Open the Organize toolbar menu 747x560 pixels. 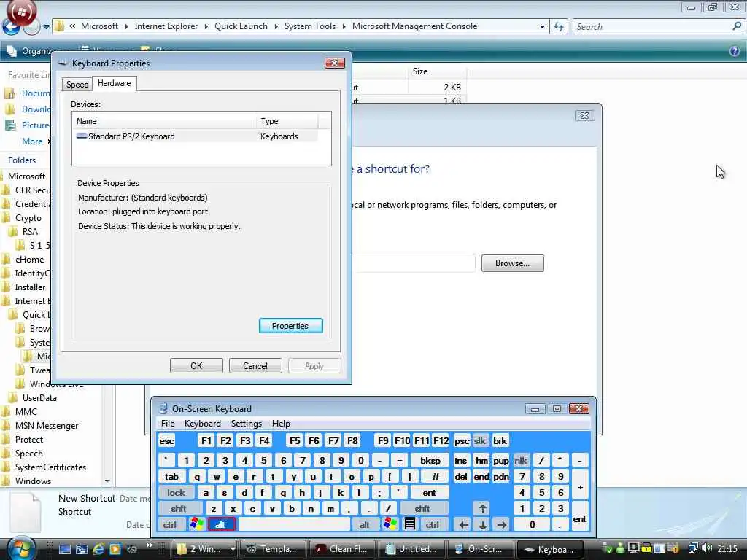[x=38, y=51]
